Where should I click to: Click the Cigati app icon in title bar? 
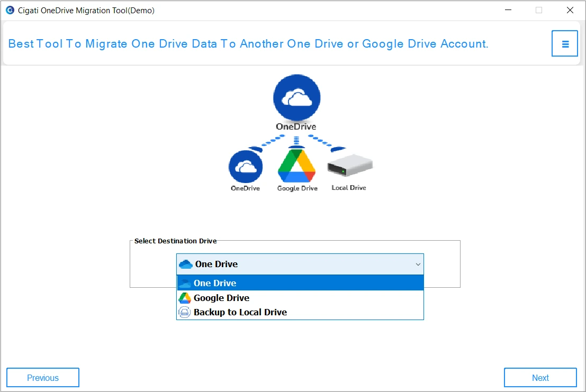[10, 10]
